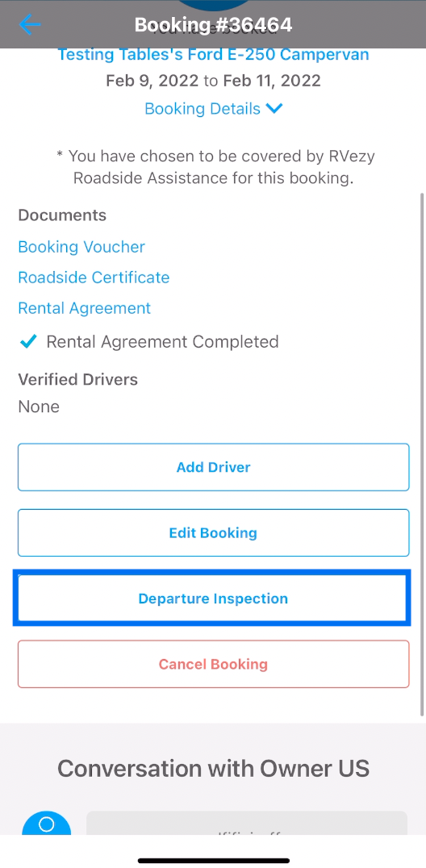
Task: Tap the Verified Drivers None entry
Action: point(39,407)
